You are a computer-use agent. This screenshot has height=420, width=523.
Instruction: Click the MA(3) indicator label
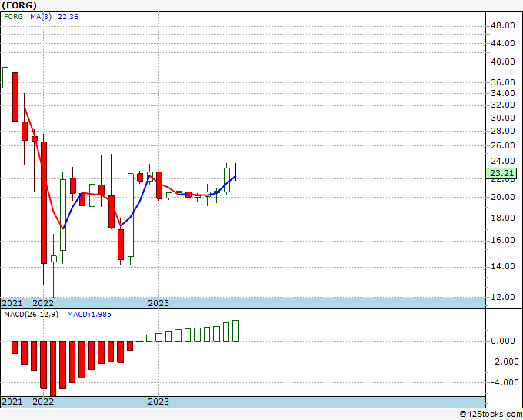click(41, 17)
